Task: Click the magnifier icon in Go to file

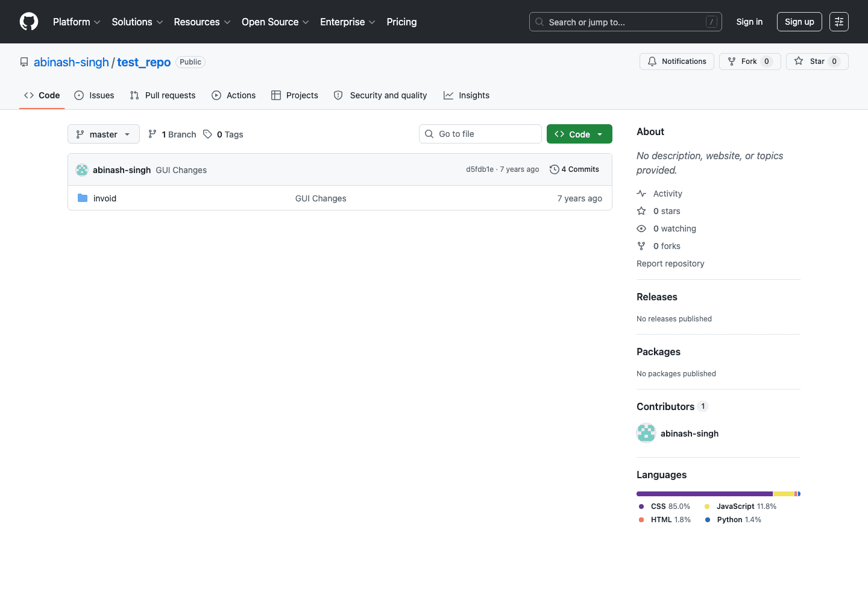Action: click(x=429, y=134)
